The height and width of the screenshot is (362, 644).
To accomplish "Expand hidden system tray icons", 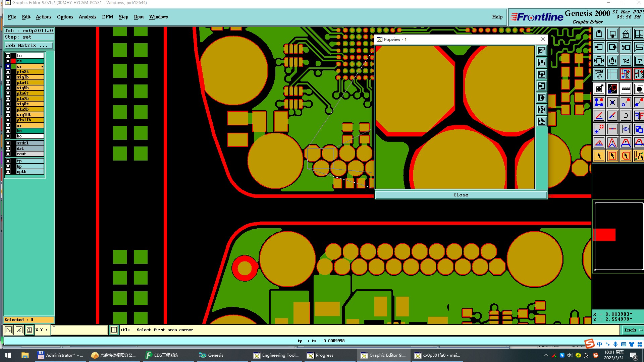I will [546, 355].
